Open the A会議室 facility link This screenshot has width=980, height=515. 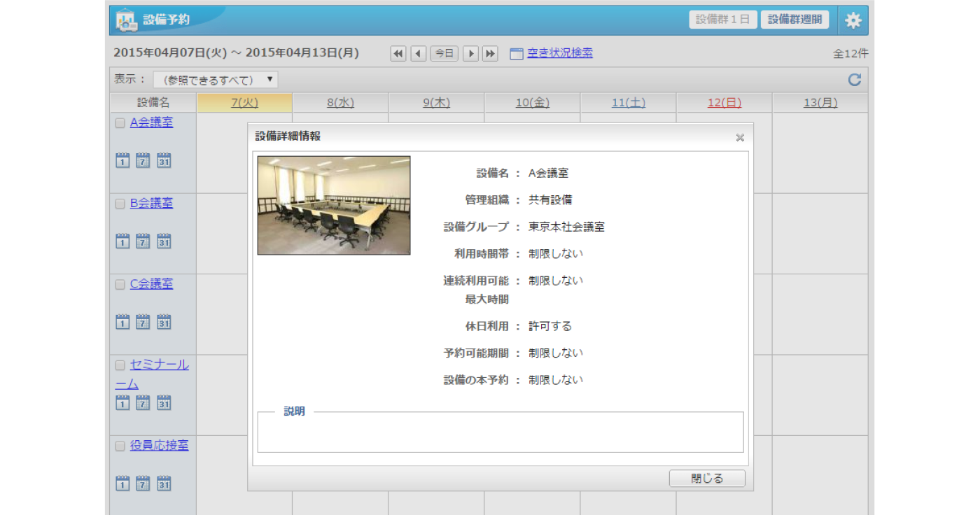(151, 122)
